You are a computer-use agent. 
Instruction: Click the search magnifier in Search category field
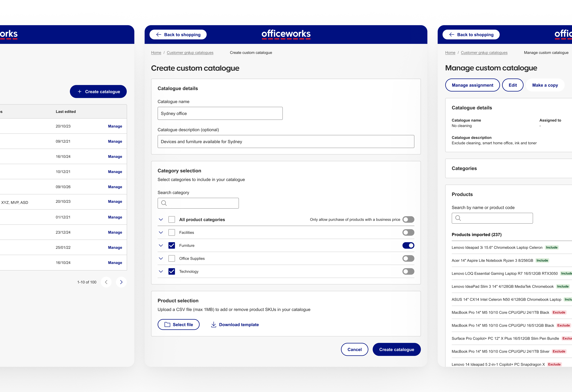coord(164,203)
